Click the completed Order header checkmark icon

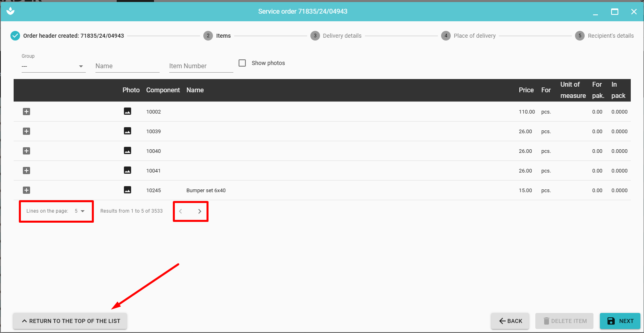[x=15, y=36]
